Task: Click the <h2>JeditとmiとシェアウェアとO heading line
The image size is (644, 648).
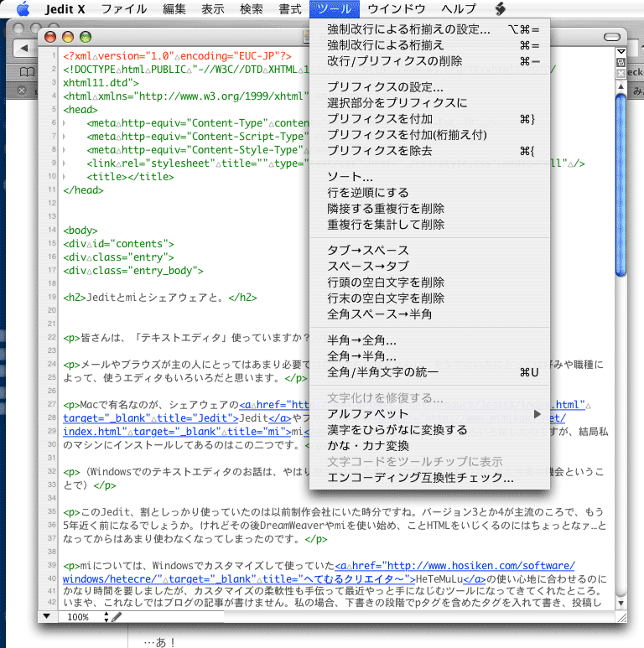Action: coord(160,298)
